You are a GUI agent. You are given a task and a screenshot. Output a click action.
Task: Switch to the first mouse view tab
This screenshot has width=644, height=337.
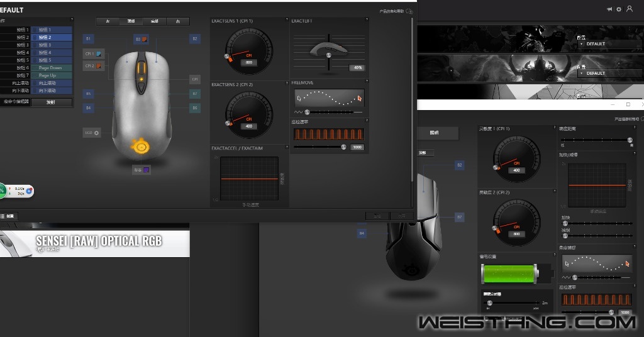(x=108, y=21)
